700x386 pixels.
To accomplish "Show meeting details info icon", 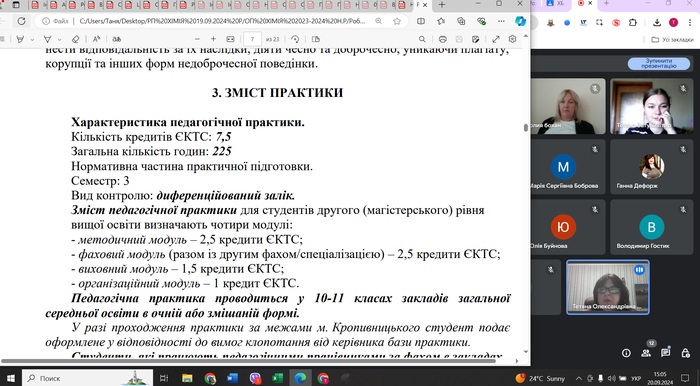I will tap(626, 353).
